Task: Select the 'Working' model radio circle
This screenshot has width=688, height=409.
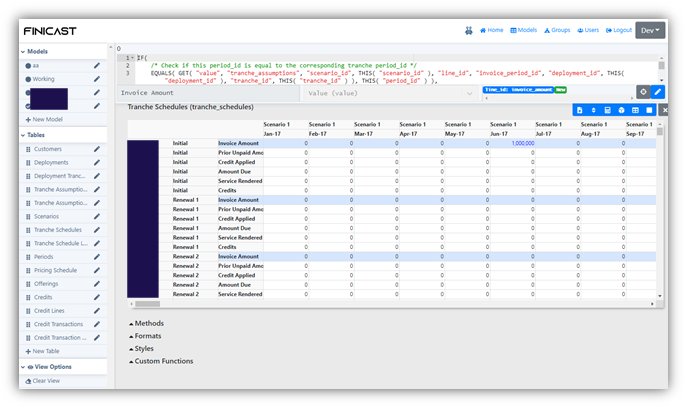Action: (28, 79)
